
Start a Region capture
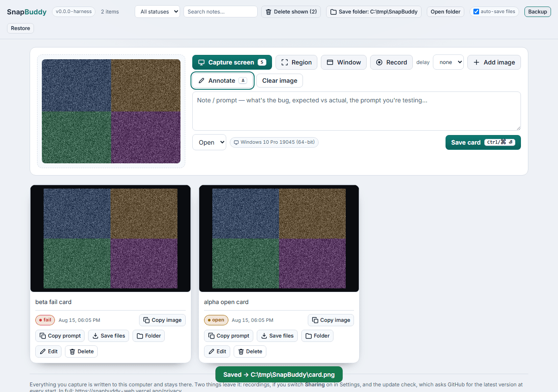tap(296, 62)
